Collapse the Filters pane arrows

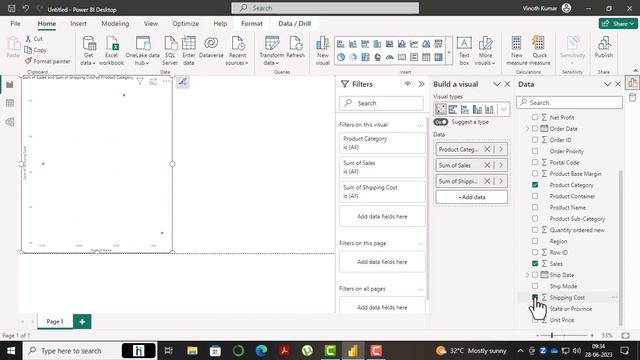[421, 84]
